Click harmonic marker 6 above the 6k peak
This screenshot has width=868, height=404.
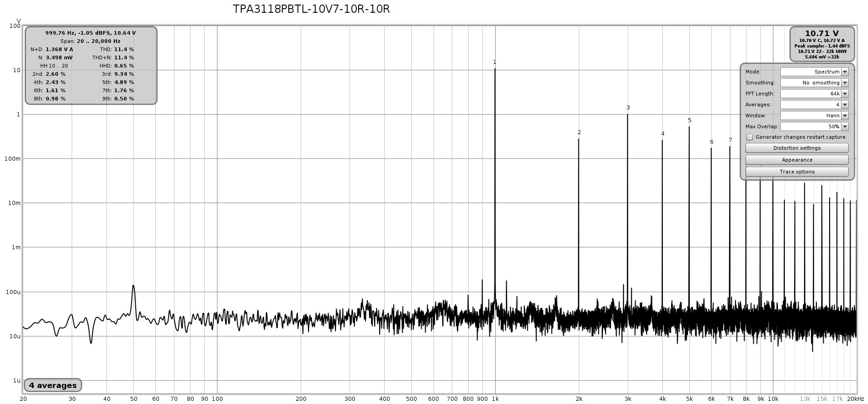pyautogui.click(x=712, y=142)
